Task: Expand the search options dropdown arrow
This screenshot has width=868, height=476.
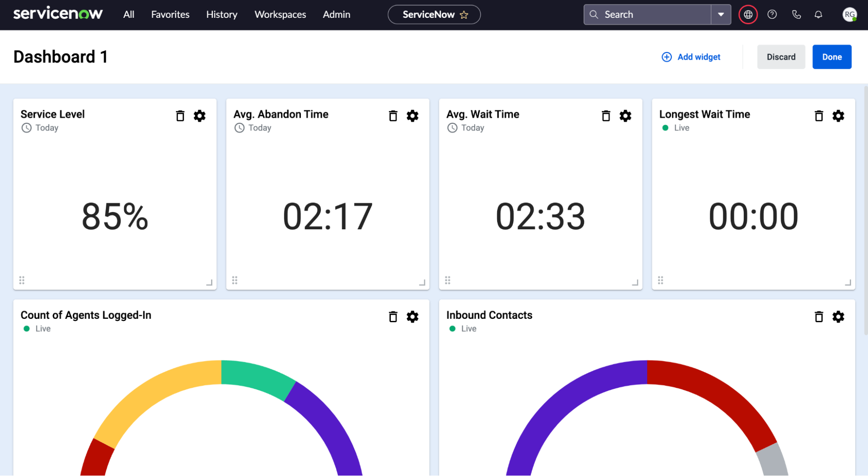Action: (x=721, y=14)
